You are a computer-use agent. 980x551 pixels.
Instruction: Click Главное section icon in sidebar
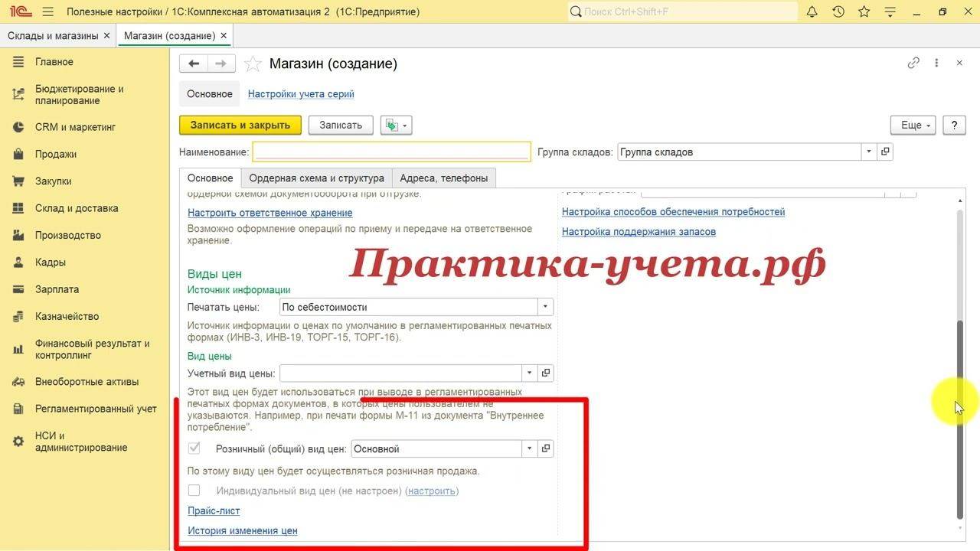19,62
